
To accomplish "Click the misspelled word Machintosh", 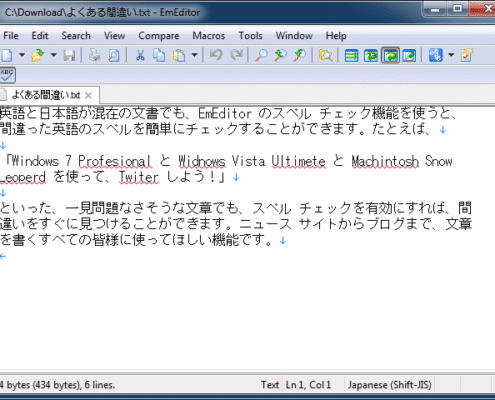I will coord(385,161).
